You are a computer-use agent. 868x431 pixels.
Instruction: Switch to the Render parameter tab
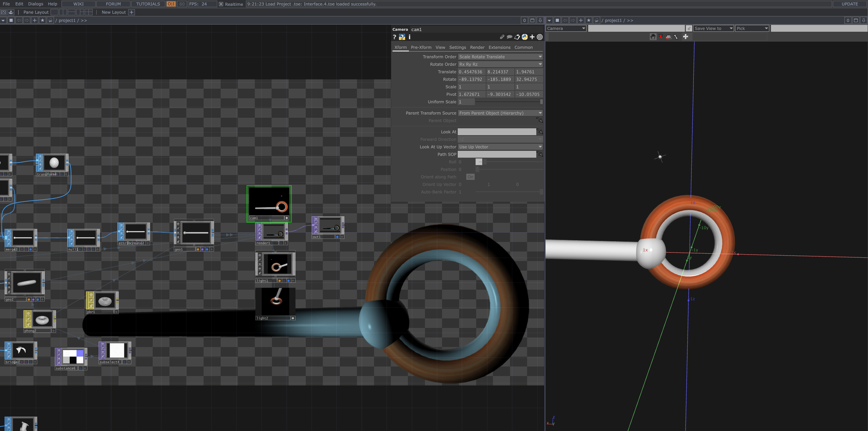point(477,47)
